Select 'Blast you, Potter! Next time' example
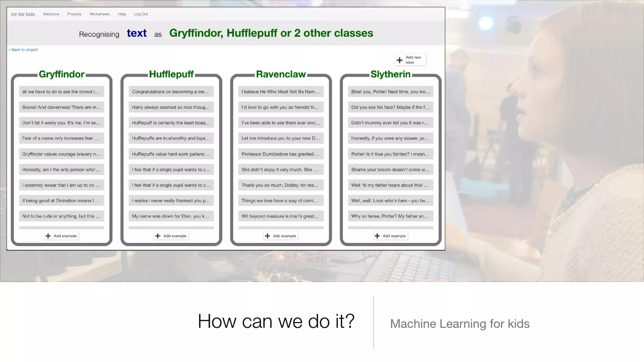This screenshot has width=644, height=362. tap(391, 92)
